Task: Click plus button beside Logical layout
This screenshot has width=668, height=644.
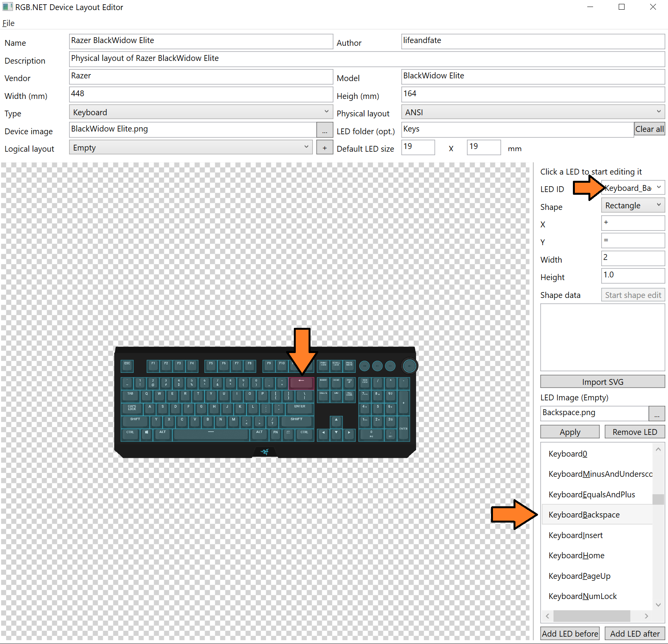Action: (x=324, y=148)
